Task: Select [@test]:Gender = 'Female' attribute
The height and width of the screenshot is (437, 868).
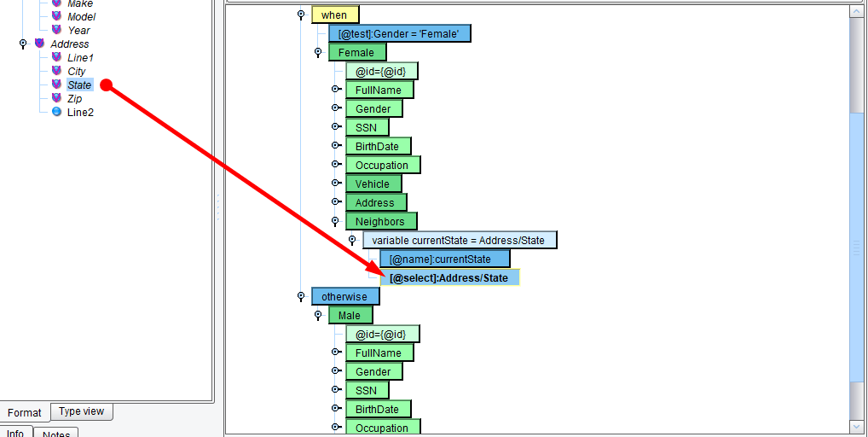Action: [399, 34]
